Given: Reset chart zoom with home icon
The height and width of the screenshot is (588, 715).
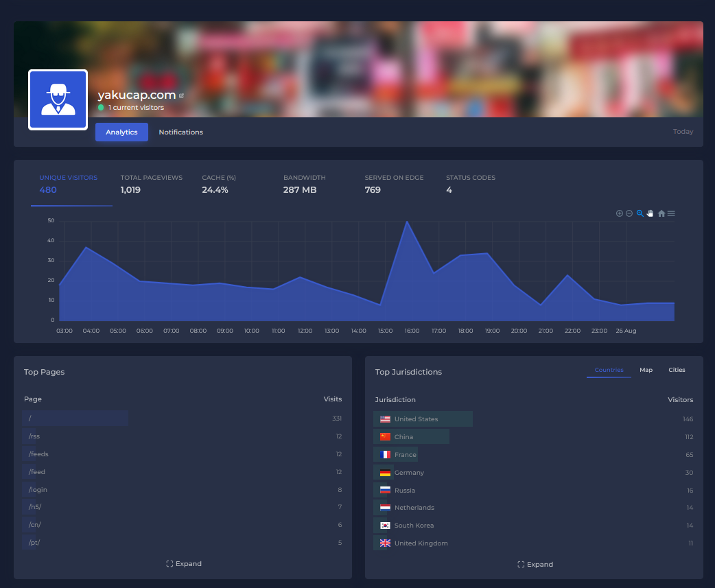Looking at the screenshot, I should [661, 213].
